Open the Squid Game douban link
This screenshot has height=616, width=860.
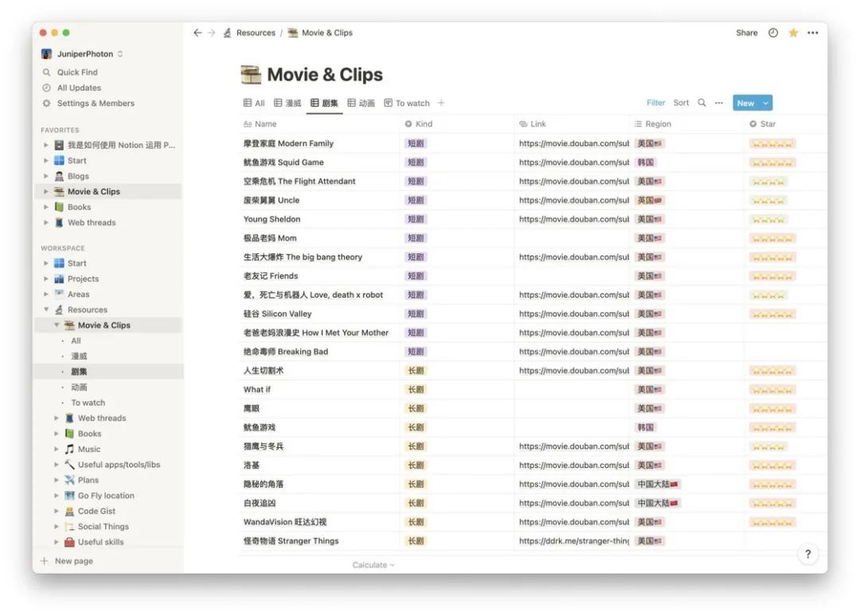coord(573,162)
